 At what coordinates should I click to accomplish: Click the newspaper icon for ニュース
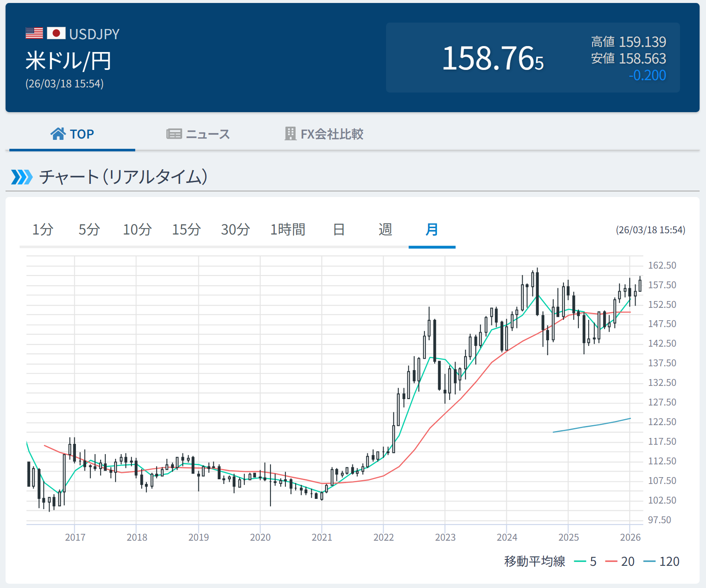[174, 134]
